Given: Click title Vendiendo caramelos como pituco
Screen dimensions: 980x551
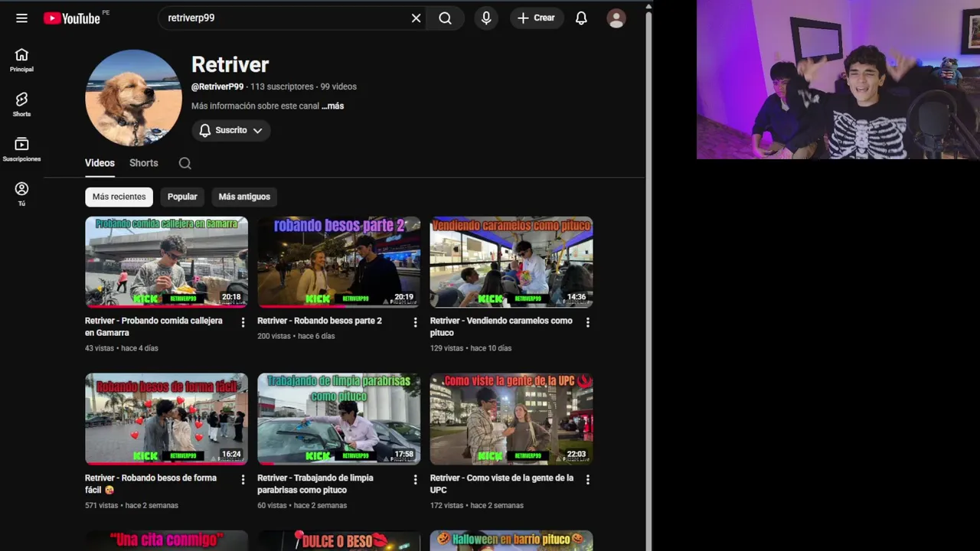Looking at the screenshot, I should pyautogui.click(x=501, y=327).
